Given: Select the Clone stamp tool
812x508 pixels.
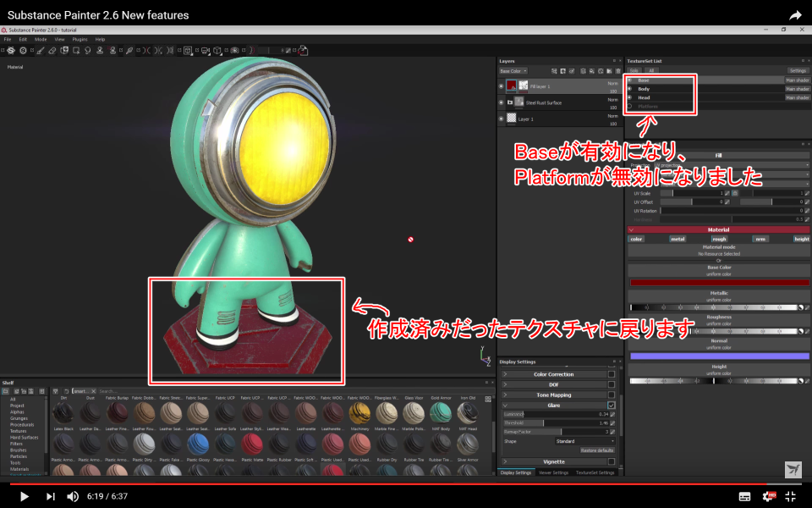Looking at the screenshot, I should point(100,50).
